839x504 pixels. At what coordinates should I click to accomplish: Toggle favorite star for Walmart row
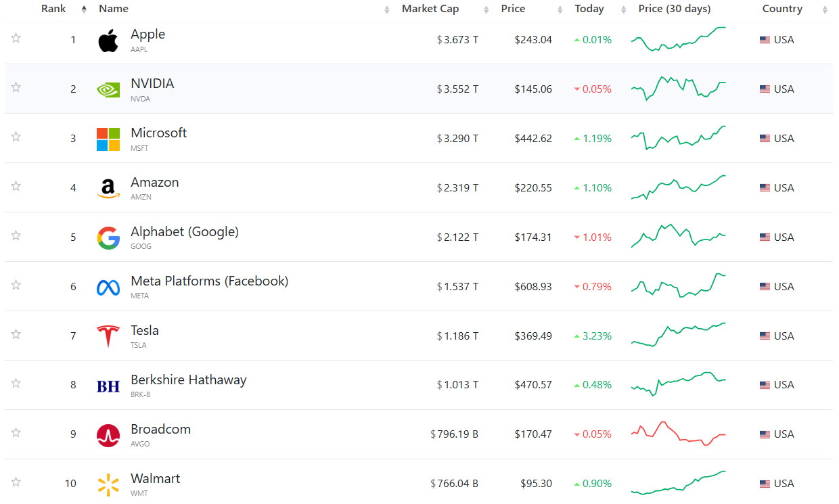(x=16, y=482)
